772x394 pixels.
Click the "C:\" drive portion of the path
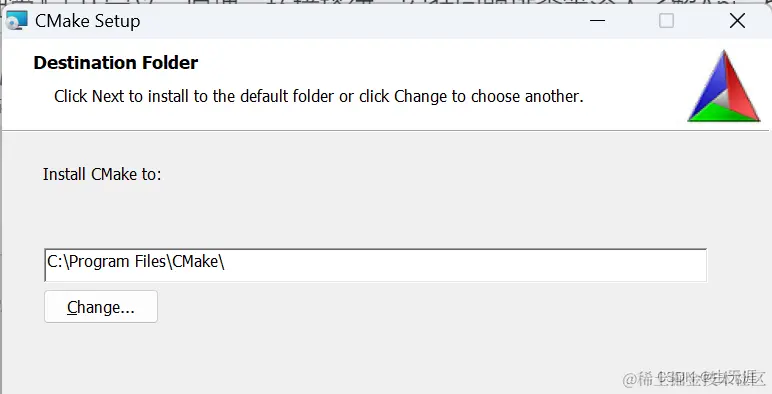[57, 262]
